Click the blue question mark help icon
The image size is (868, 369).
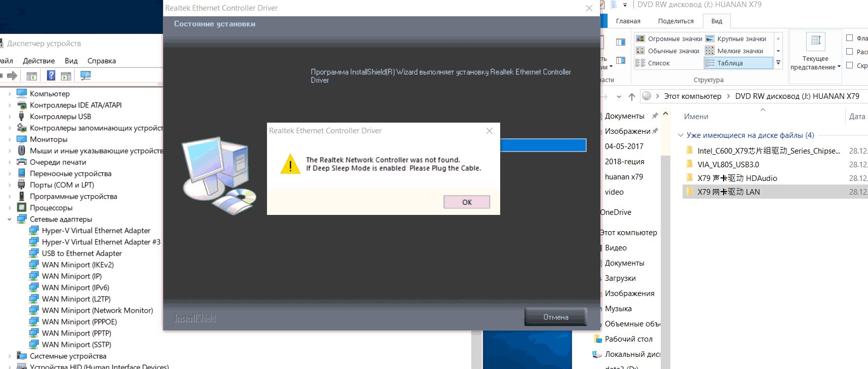pos(51,76)
